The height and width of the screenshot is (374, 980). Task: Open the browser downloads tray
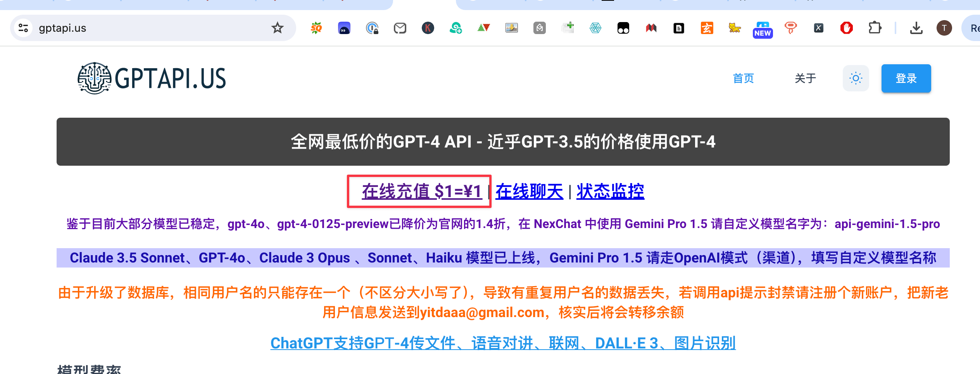[x=916, y=28]
